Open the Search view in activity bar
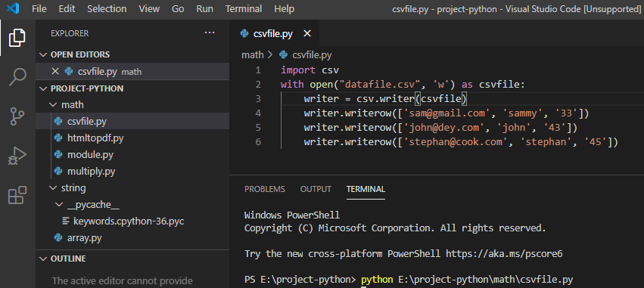Screen dimensions: 644x288 17,77
